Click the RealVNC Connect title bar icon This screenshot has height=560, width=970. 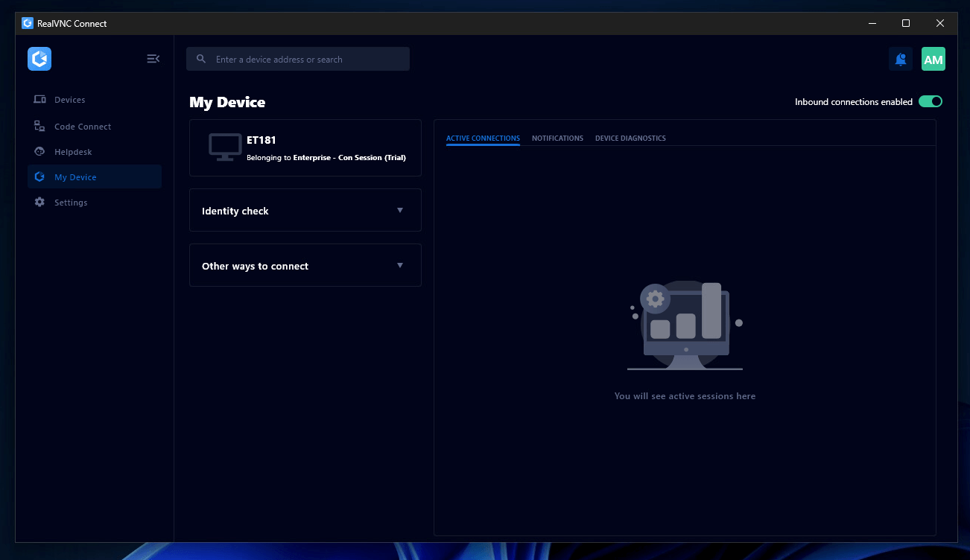pyautogui.click(x=28, y=23)
